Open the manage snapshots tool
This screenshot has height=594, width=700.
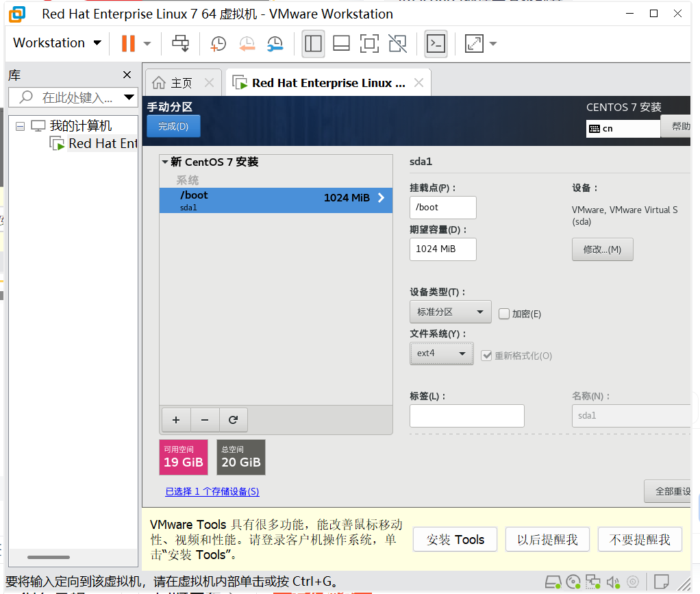275,43
